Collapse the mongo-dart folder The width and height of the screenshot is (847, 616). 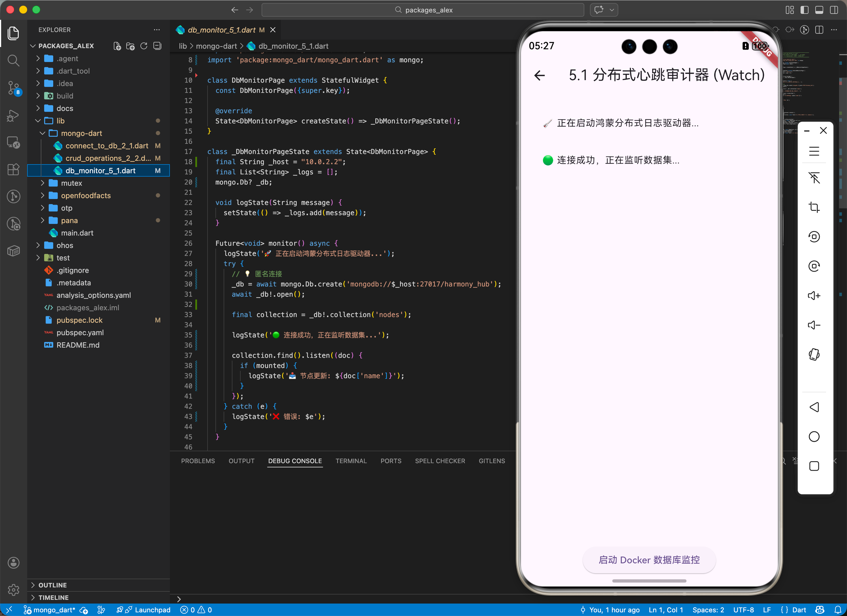tap(81, 133)
